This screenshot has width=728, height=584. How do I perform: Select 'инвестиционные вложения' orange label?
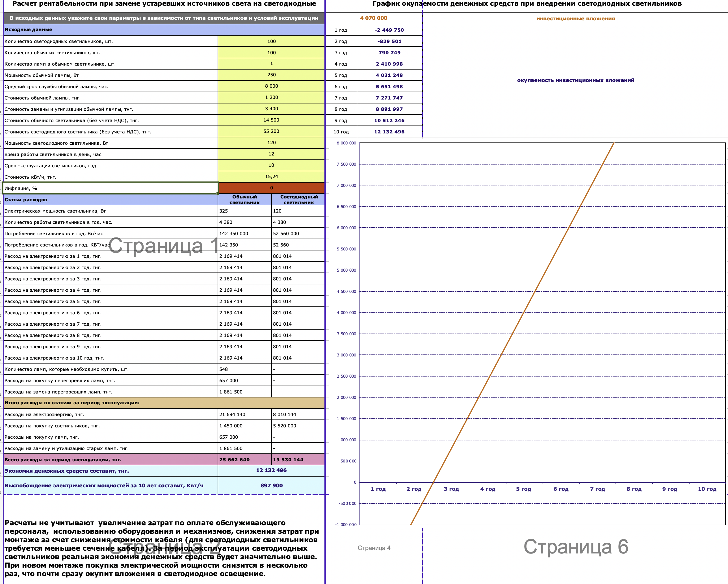[575, 19]
